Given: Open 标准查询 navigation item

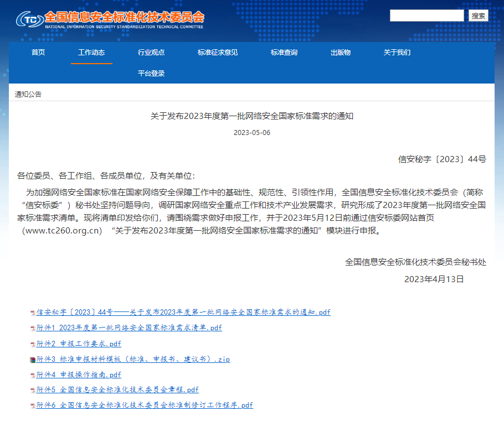Looking at the screenshot, I should click(284, 53).
